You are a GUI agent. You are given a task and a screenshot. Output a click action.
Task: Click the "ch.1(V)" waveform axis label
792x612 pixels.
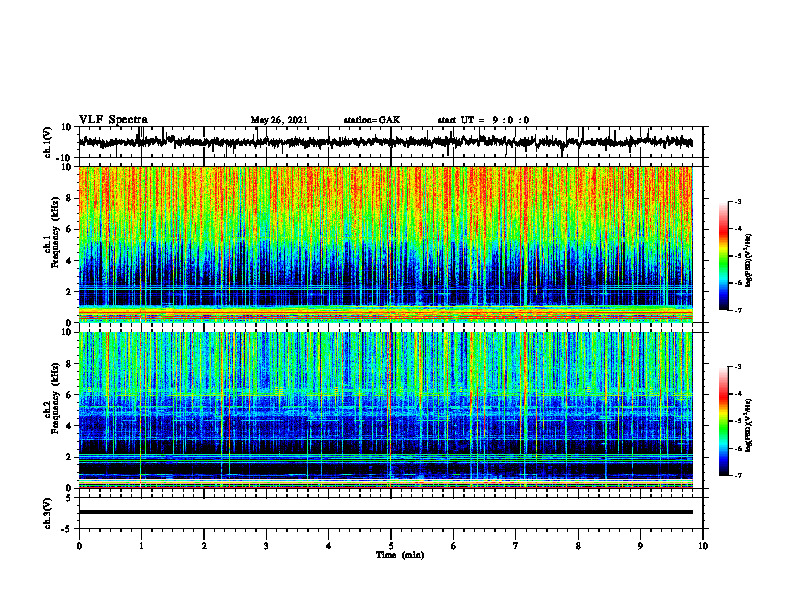pyautogui.click(x=48, y=142)
